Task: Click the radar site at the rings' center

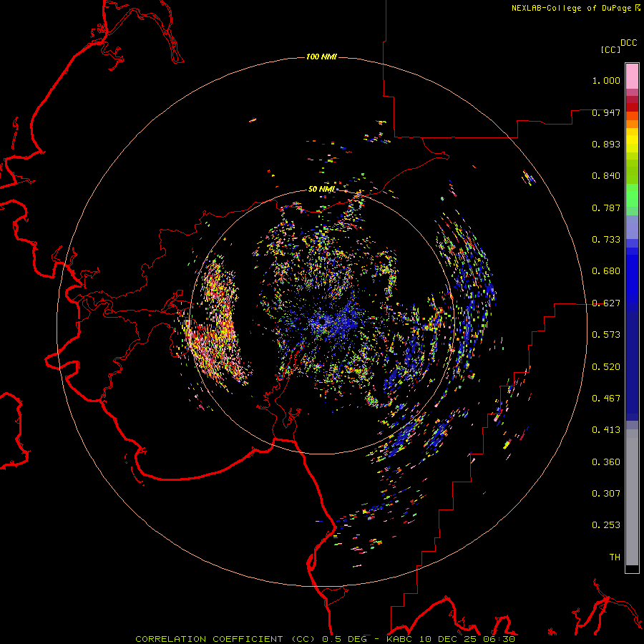Action: [323, 321]
